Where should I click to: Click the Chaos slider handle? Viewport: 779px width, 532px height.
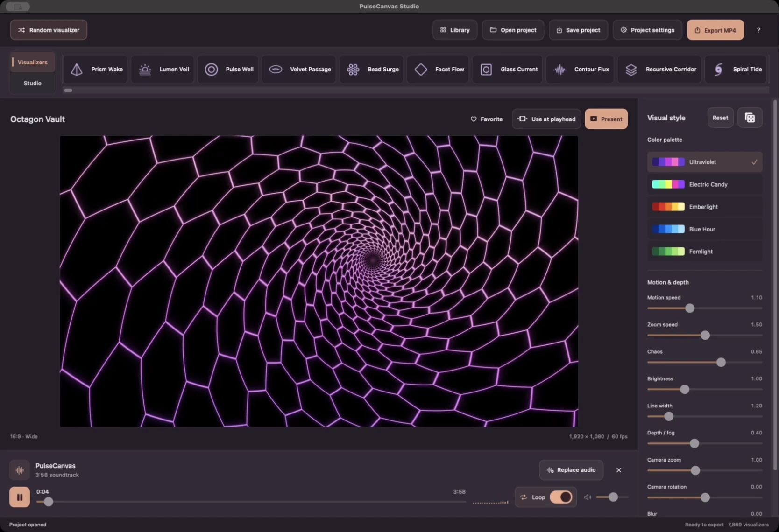(721, 362)
